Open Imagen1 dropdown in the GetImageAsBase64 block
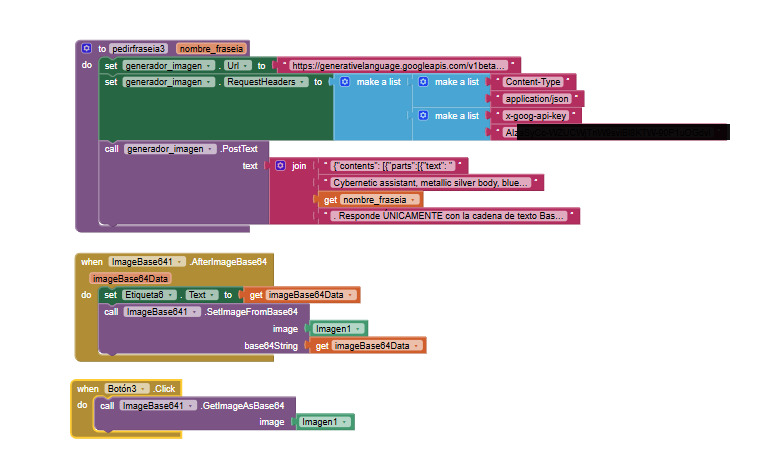Viewport: 773px width, 457px height. click(347, 423)
